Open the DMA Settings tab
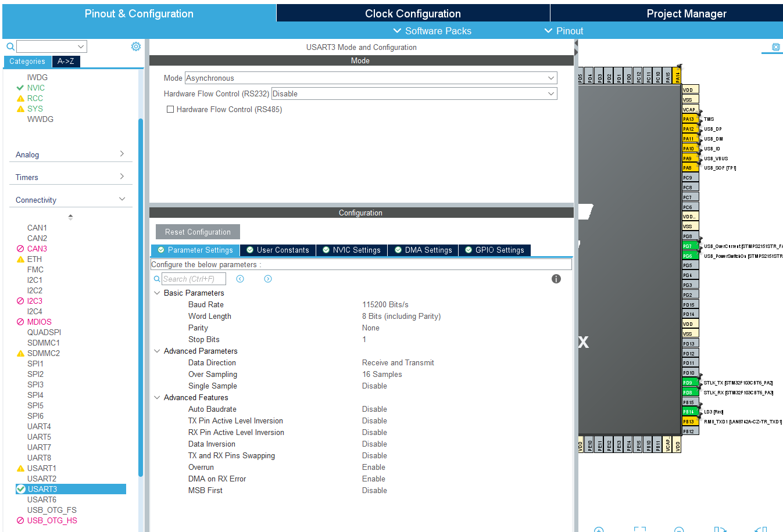783x532 pixels. 423,250
